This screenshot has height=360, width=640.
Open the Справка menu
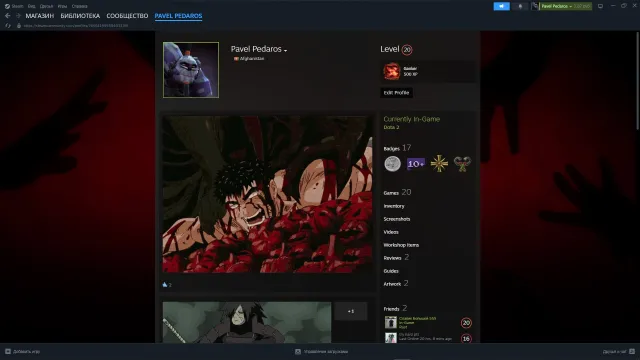(x=79, y=6)
